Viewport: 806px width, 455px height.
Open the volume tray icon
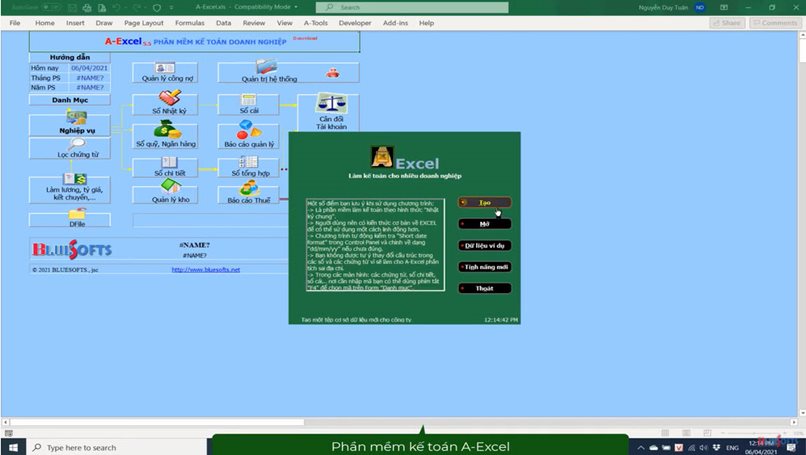point(704,447)
